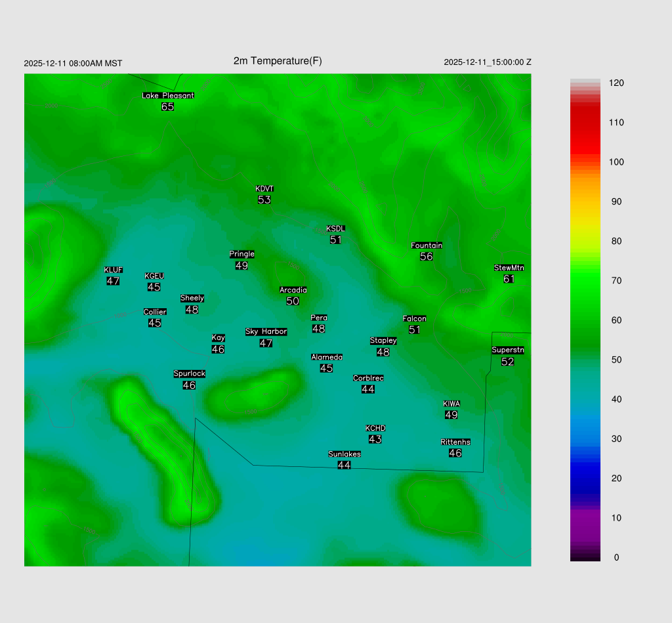The width and height of the screenshot is (672, 623).
Task: Click the StewMtn station marker
Action: point(509,278)
